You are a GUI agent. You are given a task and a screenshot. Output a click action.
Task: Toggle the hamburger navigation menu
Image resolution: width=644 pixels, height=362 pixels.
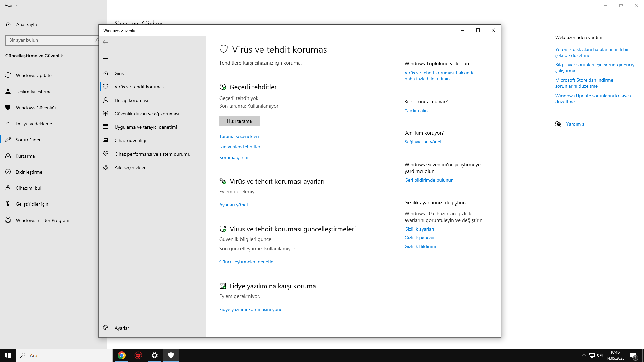(105, 57)
